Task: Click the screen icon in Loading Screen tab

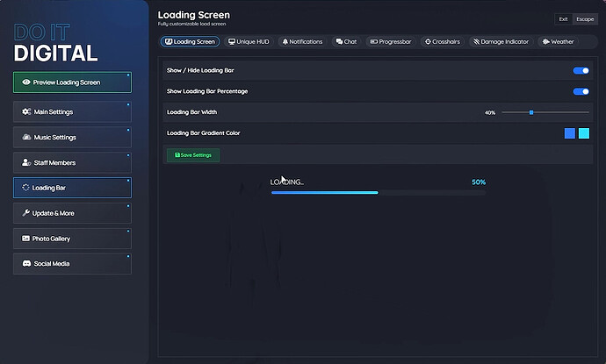Action: [x=169, y=42]
